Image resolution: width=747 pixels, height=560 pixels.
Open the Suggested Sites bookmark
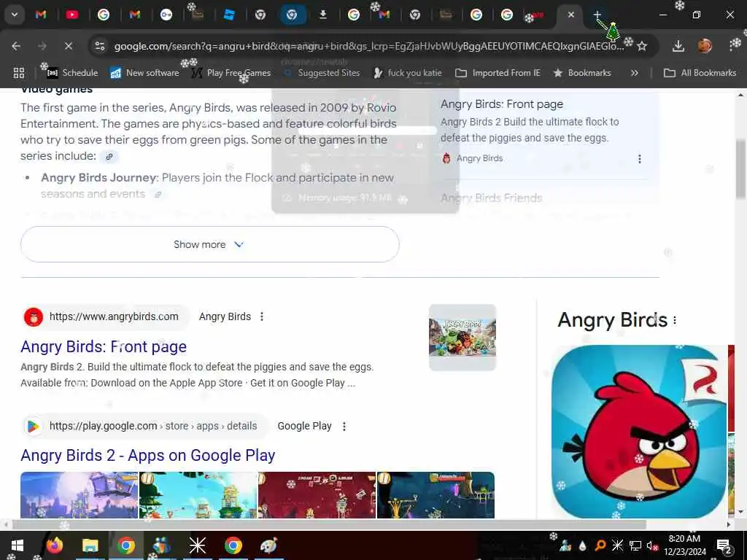coord(322,73)
